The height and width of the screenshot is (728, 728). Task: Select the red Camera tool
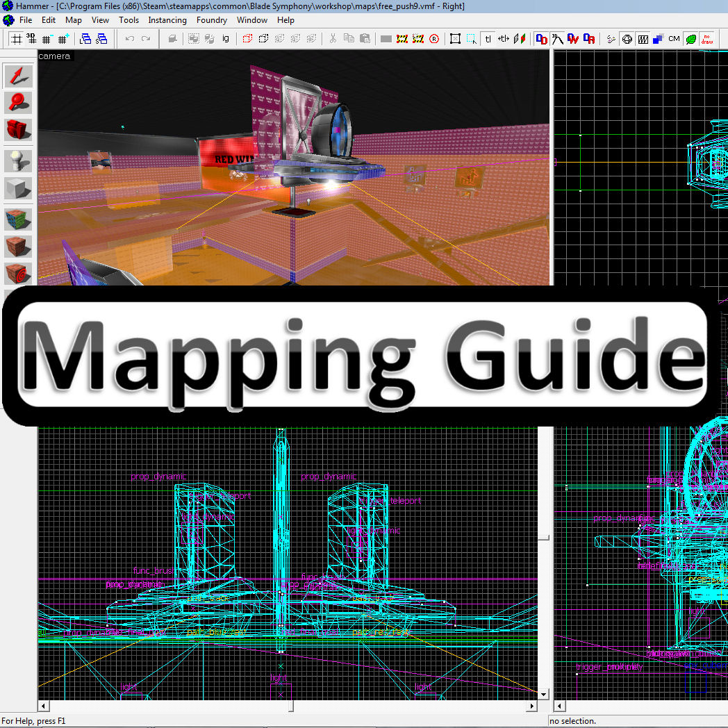(x=18, y=129)
